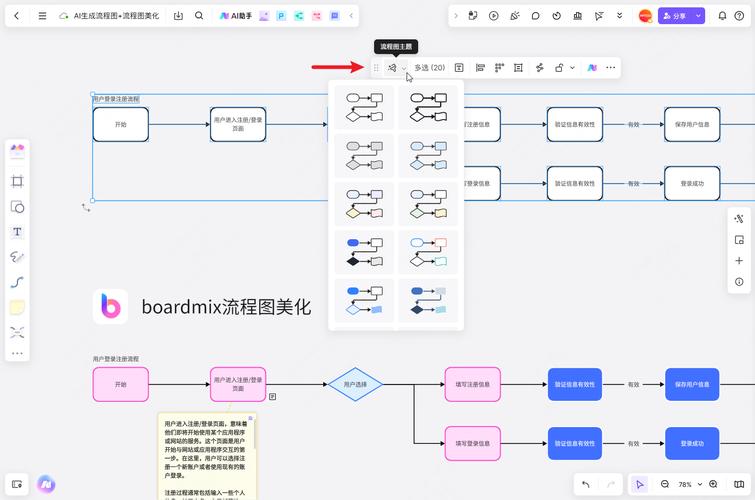The width and height of the screenshot is (755, 500).
Task: Start presentation play icon
Action: click(494, 16)
